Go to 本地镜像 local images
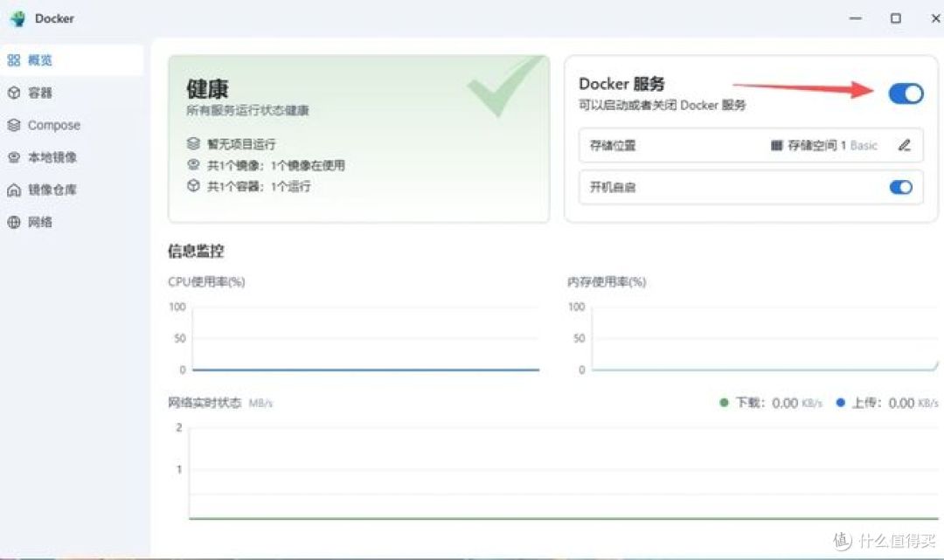Viewport: 944px width, 560px height. pyautogui.click(x=71, y=157)
